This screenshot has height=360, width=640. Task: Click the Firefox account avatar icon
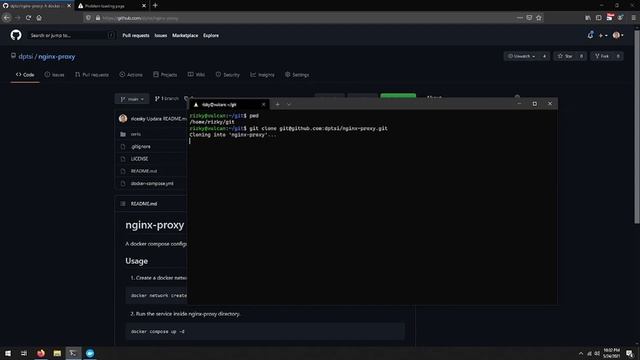tap(620, 18)
